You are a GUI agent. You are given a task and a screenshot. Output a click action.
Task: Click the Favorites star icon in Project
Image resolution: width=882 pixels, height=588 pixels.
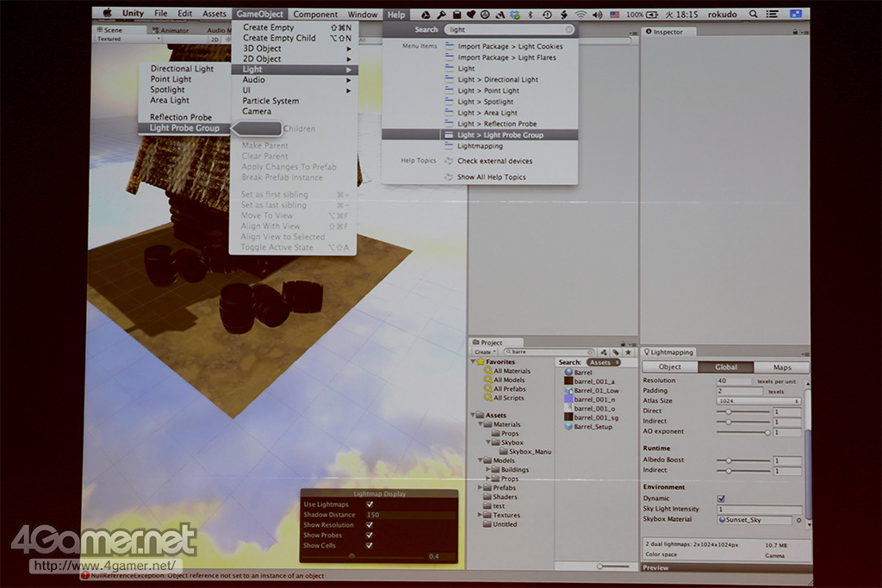(480, 362)
